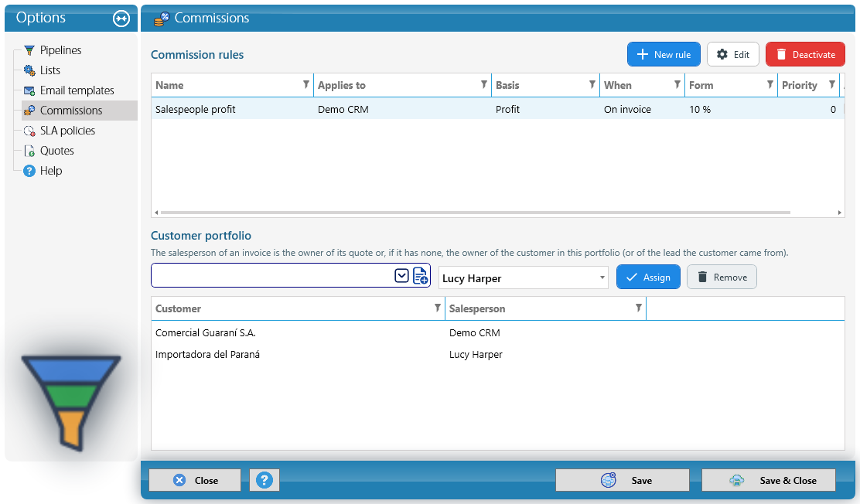Filter the Basis column

click(x=592, y=84)
